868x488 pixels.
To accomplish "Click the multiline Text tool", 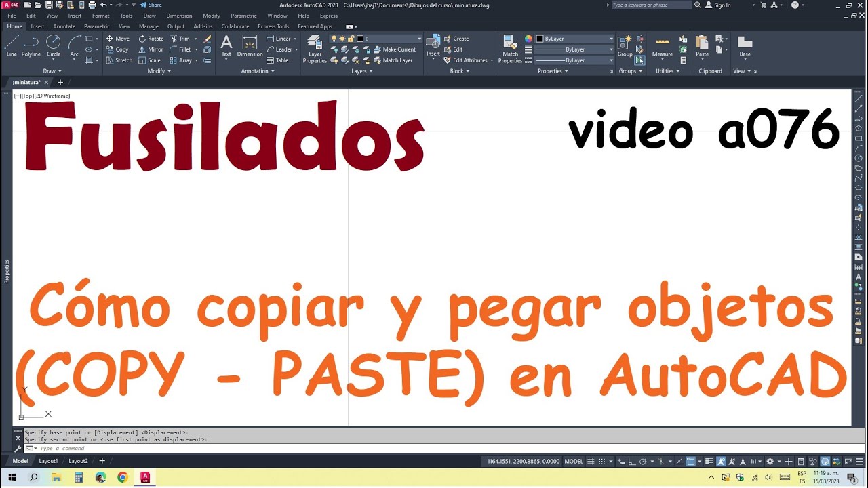I will [226, 46].
